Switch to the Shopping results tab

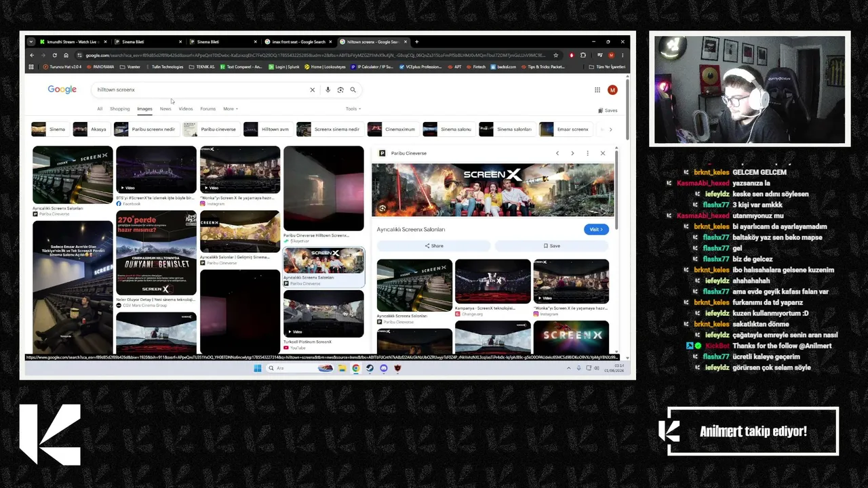pos(119,108)
